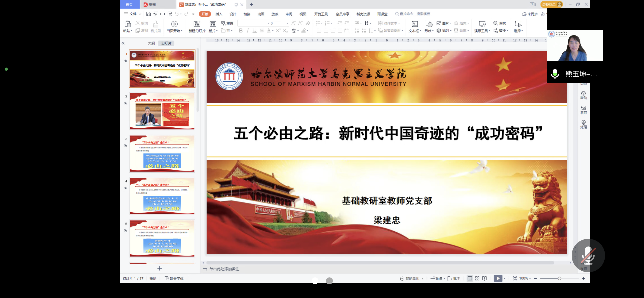Switch to slide sorter view toggle
Viewport: 644px width, 298px height.
pos(477,278)
